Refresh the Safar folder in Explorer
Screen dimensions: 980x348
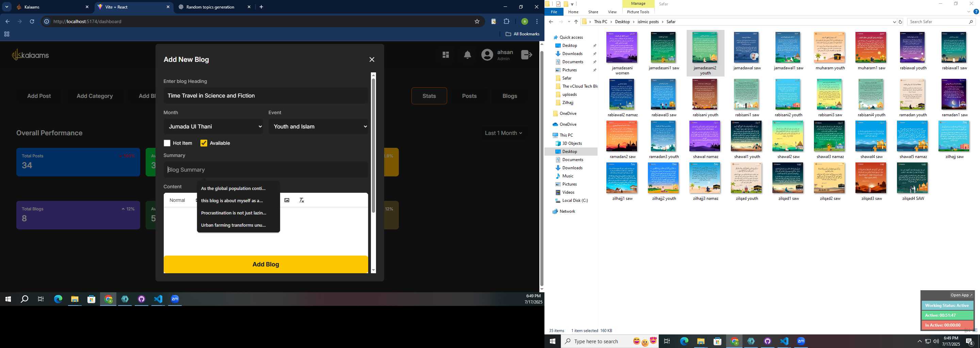tap(900, 22)
